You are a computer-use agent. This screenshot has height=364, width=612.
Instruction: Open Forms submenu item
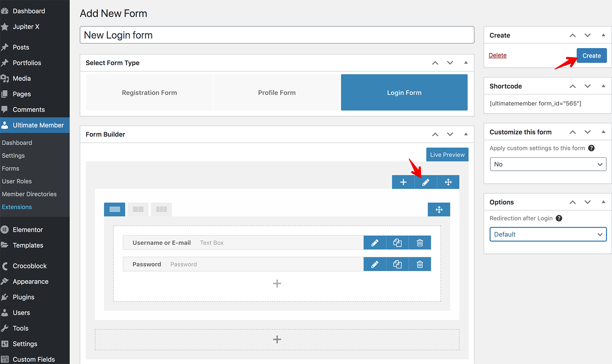point(10,168)
